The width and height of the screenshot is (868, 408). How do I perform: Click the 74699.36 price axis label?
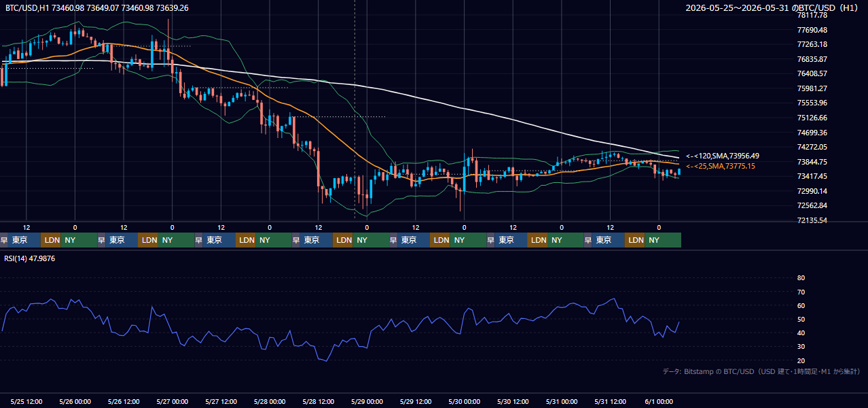pos(812,133)
